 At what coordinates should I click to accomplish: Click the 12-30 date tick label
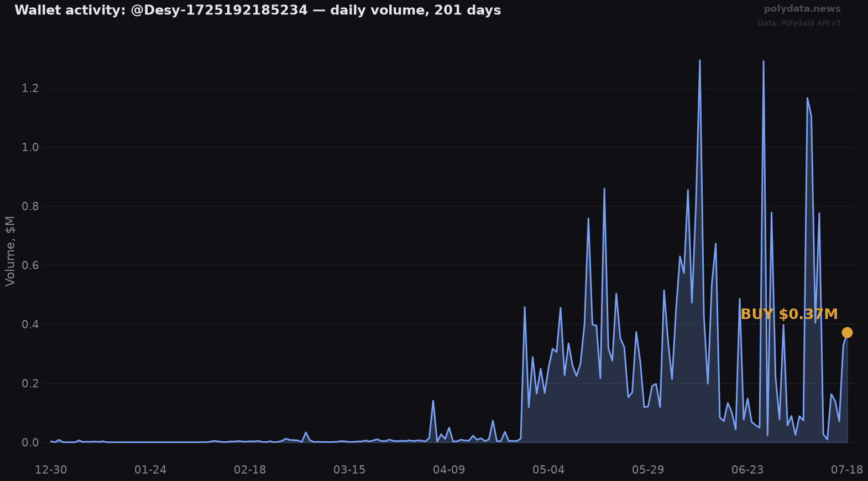point(51,470)
